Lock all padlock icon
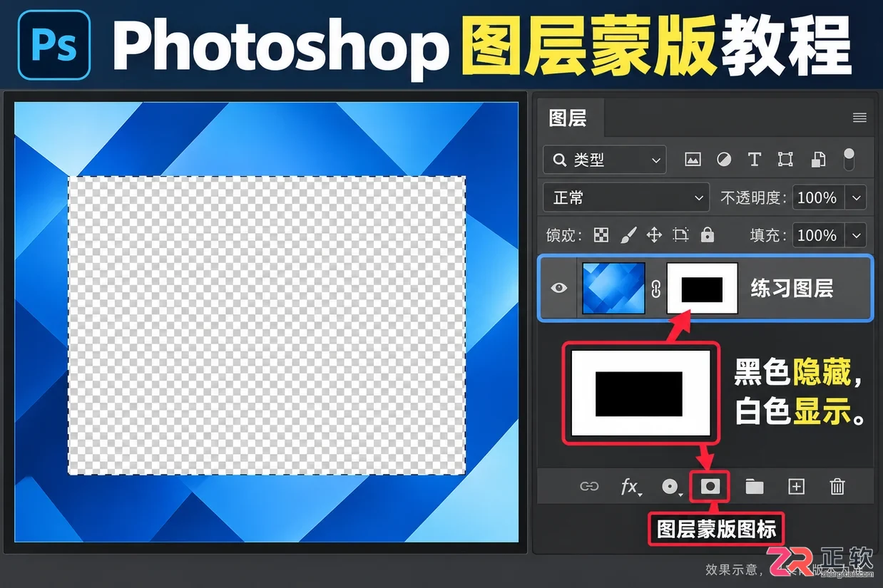Image resolution: width=883 pixels, height=588 pixels. coord(707,234)
